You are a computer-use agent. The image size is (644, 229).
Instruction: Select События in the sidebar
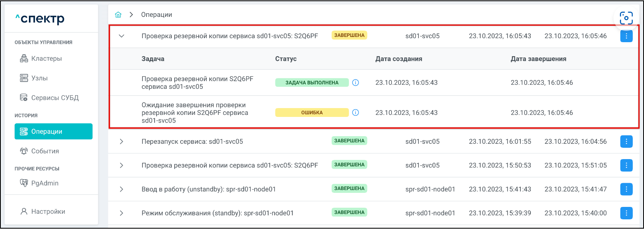coord(45,151)
